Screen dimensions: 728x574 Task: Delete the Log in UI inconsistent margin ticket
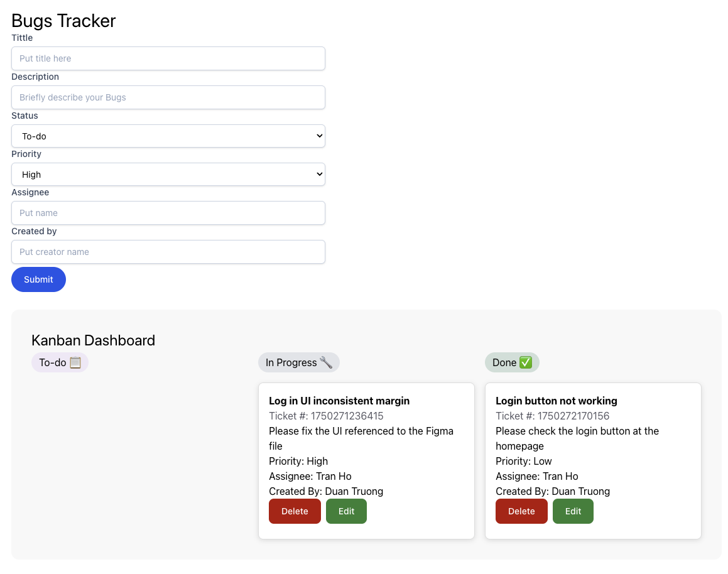(x=295, y=511)
